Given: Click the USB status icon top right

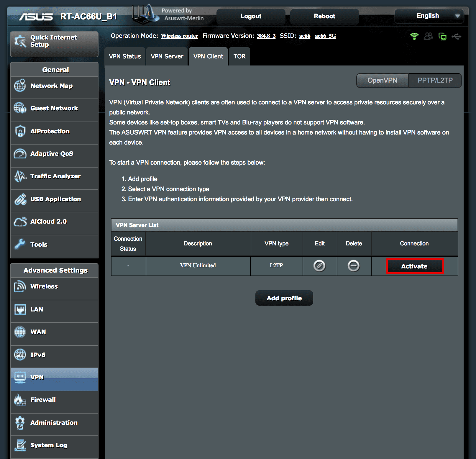Looking at the screenshot, I should pyautogui.click(x=457, y=37).
